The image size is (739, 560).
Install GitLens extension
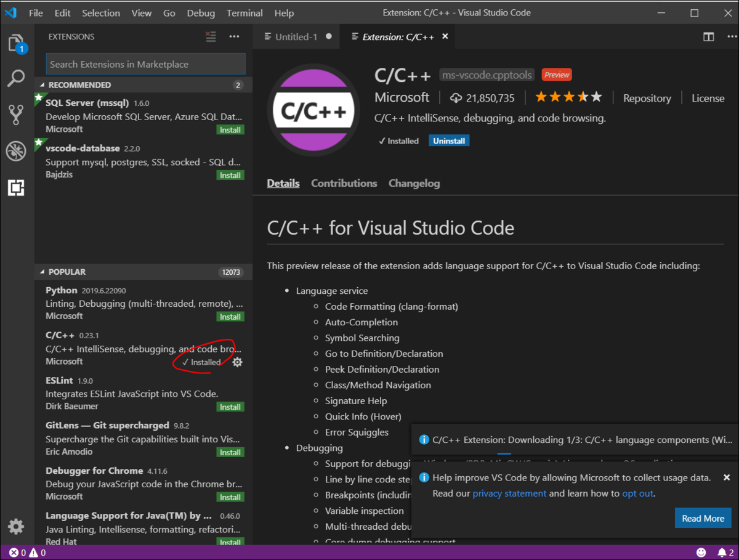(x=230, y=452)
